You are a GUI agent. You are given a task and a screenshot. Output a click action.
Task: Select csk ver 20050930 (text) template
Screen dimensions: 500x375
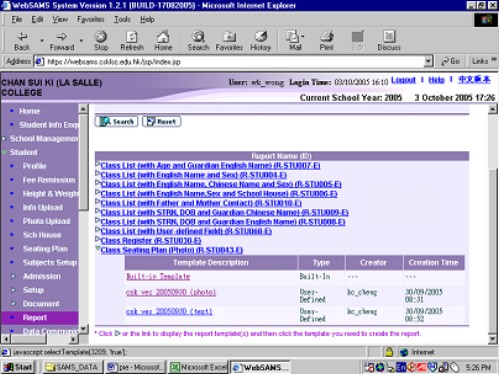click(x=169, y=312)
